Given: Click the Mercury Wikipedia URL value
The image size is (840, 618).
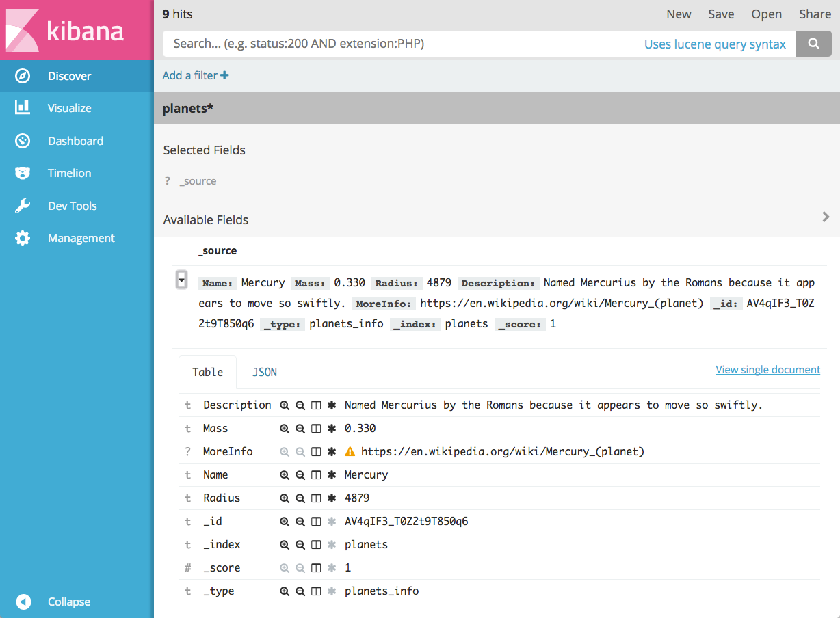Looking at the screenshot, I should tap(503, 452).
